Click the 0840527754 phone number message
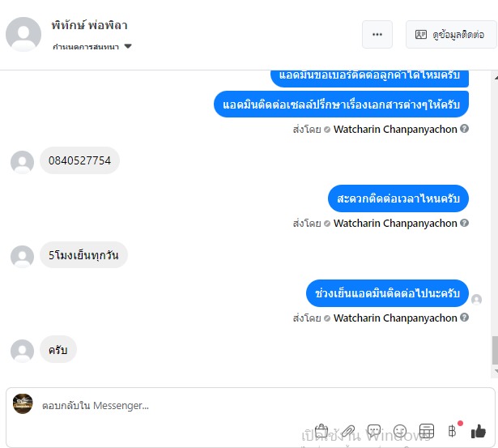Image resolution: width=498 pixels, height=448 pixels. click(x=79, y=160)
